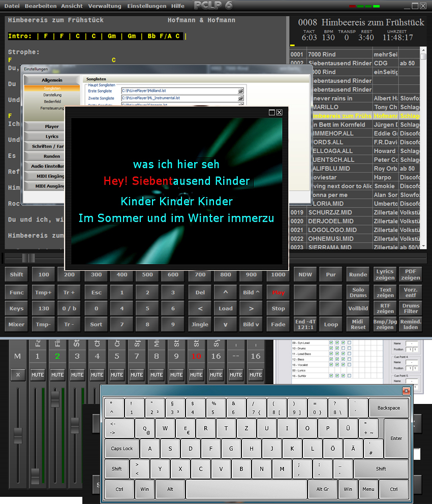Maximize the karaoke lyrics window
Viewport: 432px width, 504px height.
272,112
